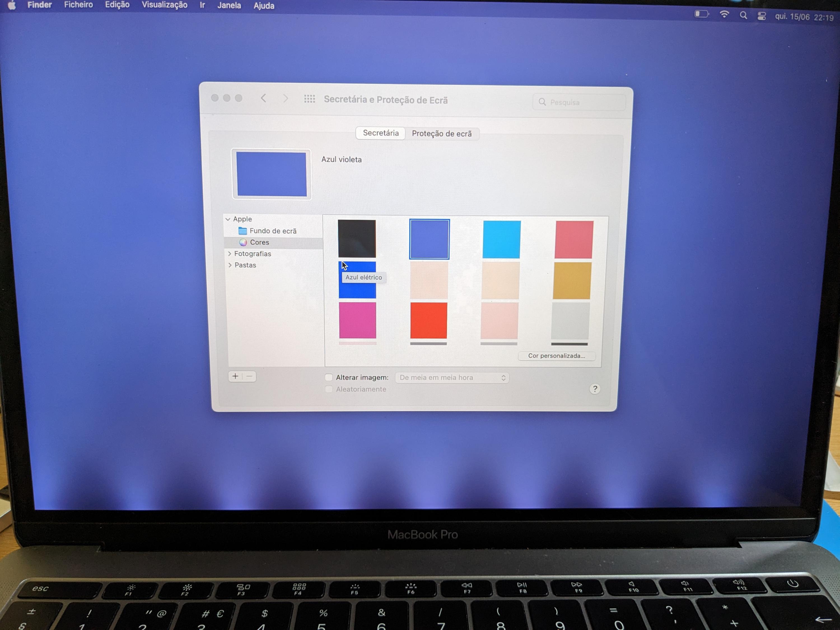Screen dimensions: 840x630
Task: Click the Cor personalizada button
Action: pyautogui.click(x=556, y=356)
